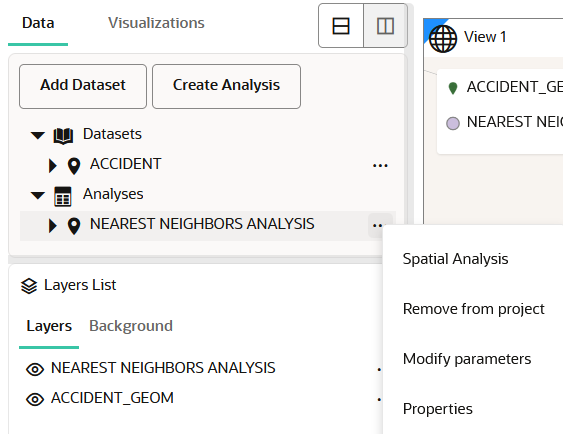Collapse the Datasets tree node
The image size is (563, 434).
click(38, 135)
